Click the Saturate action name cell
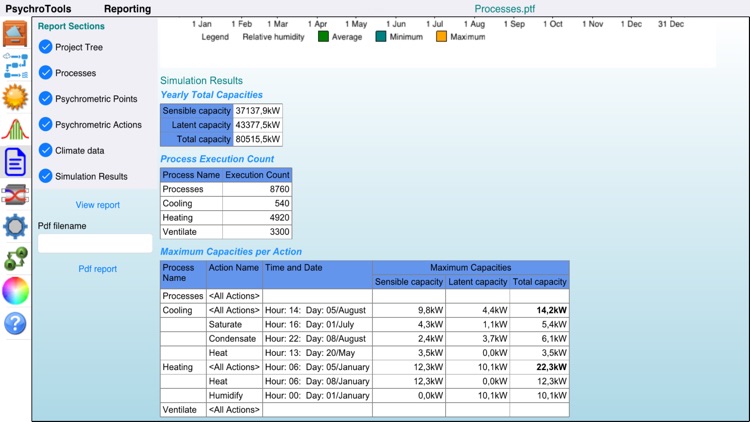 tap(234, 324)
